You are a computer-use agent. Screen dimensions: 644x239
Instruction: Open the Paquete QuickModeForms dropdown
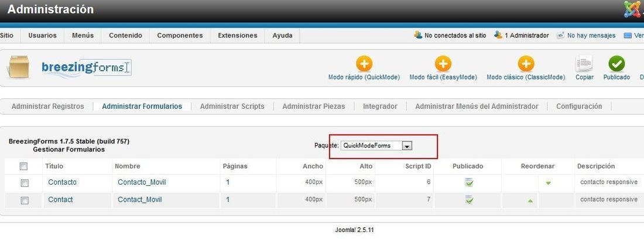click(x=376, y=146)
